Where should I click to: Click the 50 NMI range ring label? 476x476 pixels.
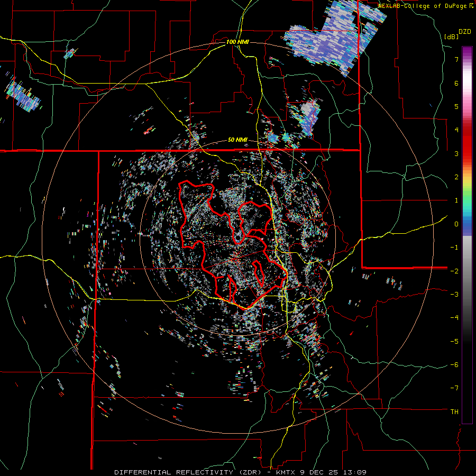(237, 140)
